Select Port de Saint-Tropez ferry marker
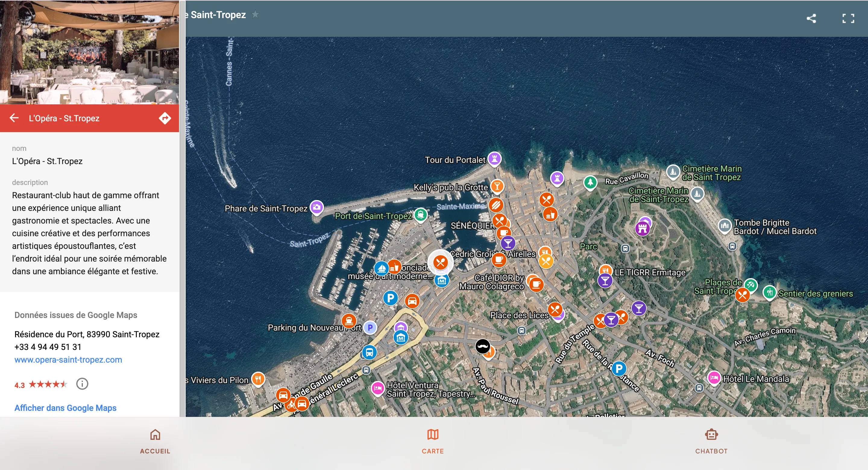Viewport: 868px width, 470px height. [420, 215]
